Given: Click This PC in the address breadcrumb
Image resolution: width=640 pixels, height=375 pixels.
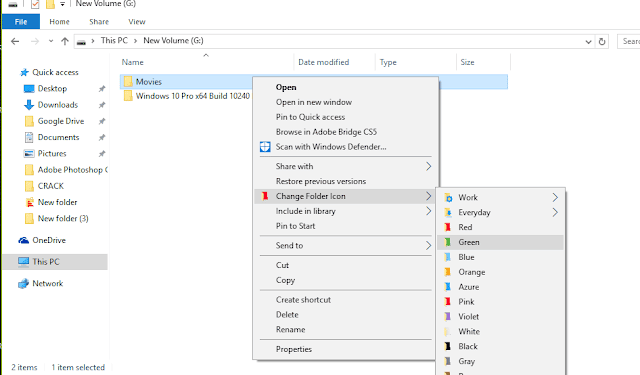Looking at the screenshot, I should pyautogui.click(x=114, y=40).
